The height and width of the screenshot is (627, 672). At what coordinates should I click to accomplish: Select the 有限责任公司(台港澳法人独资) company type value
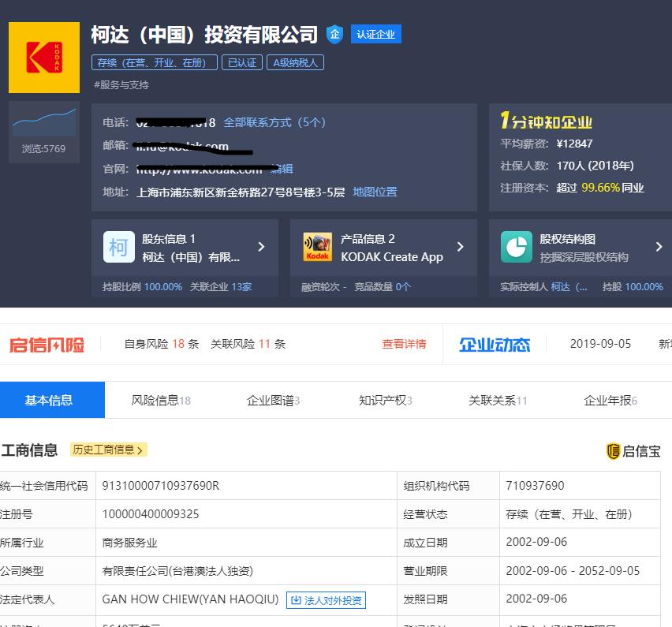pyautogui.click(x=177, y=571)
